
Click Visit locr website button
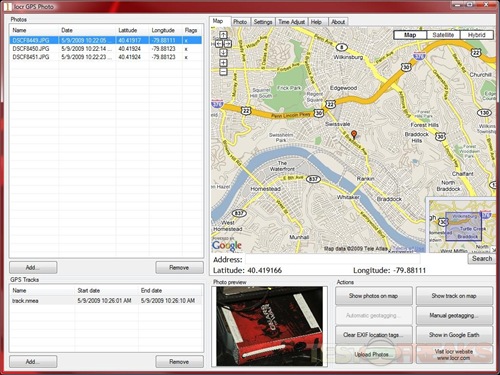pos(454,354)
